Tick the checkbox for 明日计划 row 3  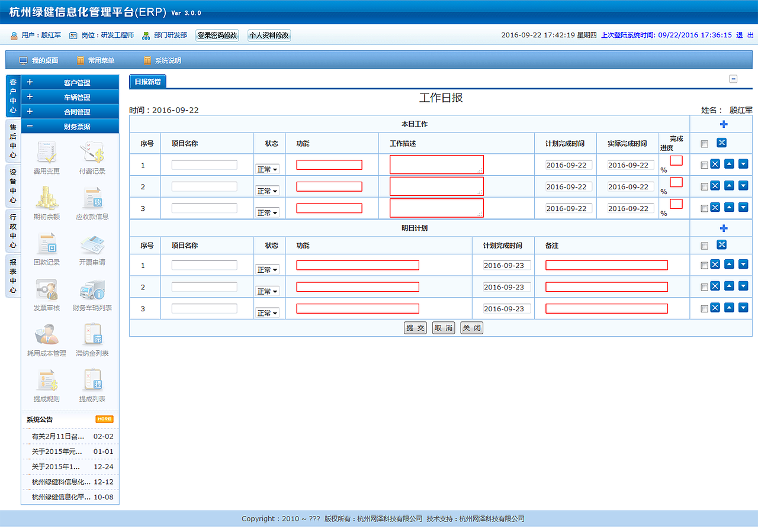tap(704, 309)
